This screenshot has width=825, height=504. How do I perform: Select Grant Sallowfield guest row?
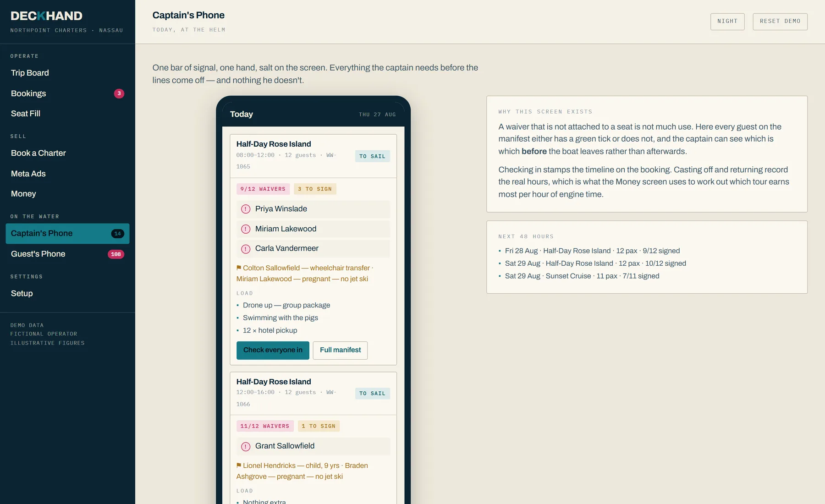(313, 446)
